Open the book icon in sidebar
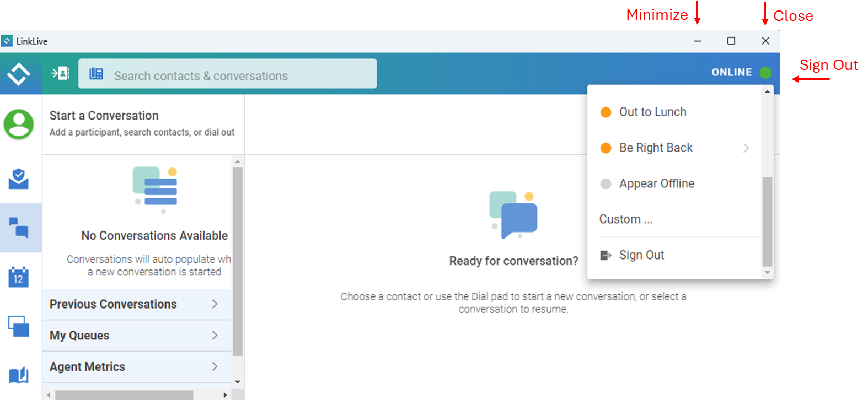The width and height of the screenshot is (868, 400). (x=19, y=376)
